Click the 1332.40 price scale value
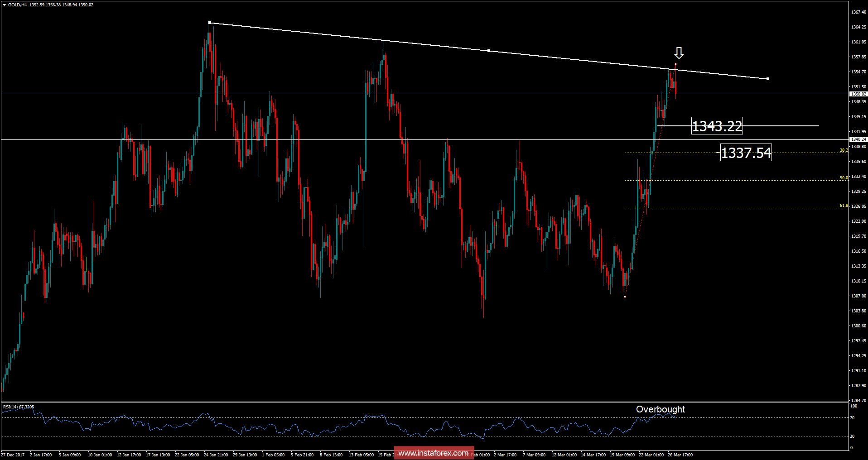The height and width of the screenshot is (460, 868). tap(858, 177)
